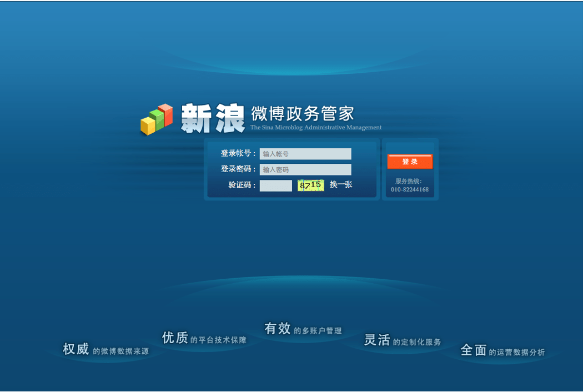This screenshot has height=392, width=583.
Task: Click the 优质 的平台技术保障 slogan
Action: 204,338
